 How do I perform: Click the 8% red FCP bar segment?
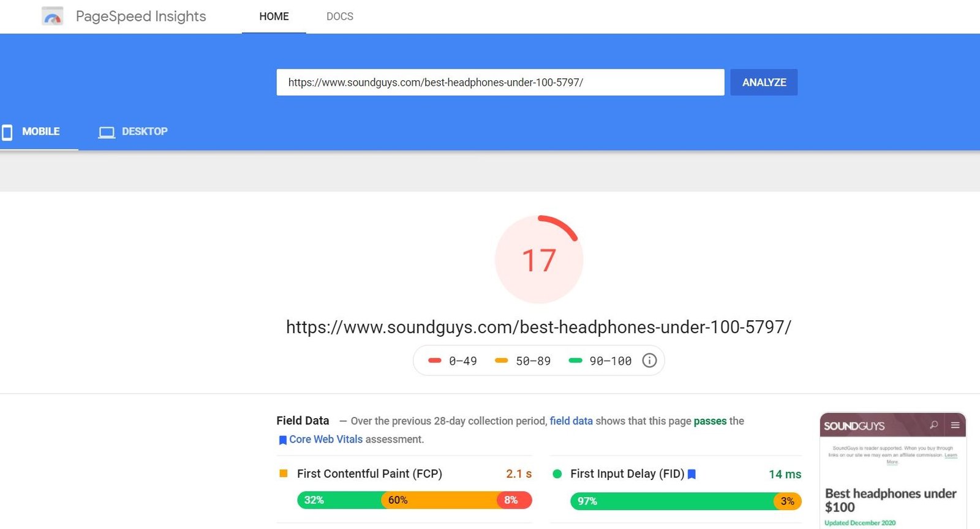pyautogui.click(x=514, y=500)
